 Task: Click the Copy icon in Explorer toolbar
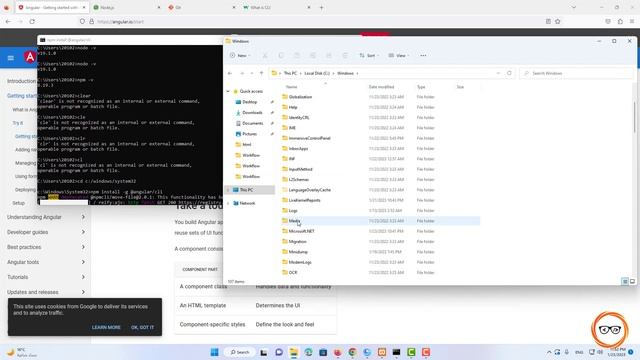click(x=281, y=56)
